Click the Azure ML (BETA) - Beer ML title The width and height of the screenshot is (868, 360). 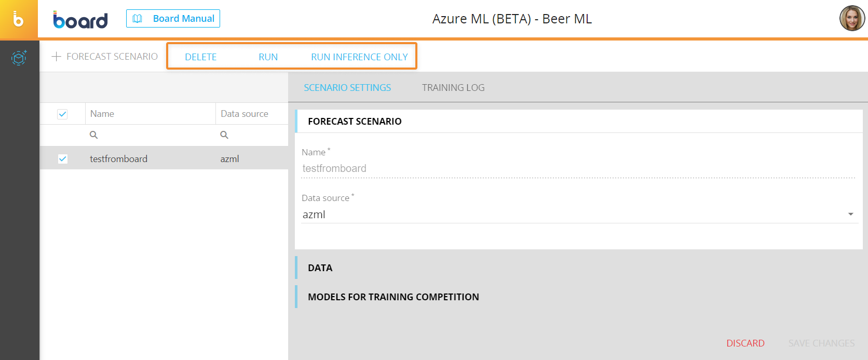(x=512, y=19)
